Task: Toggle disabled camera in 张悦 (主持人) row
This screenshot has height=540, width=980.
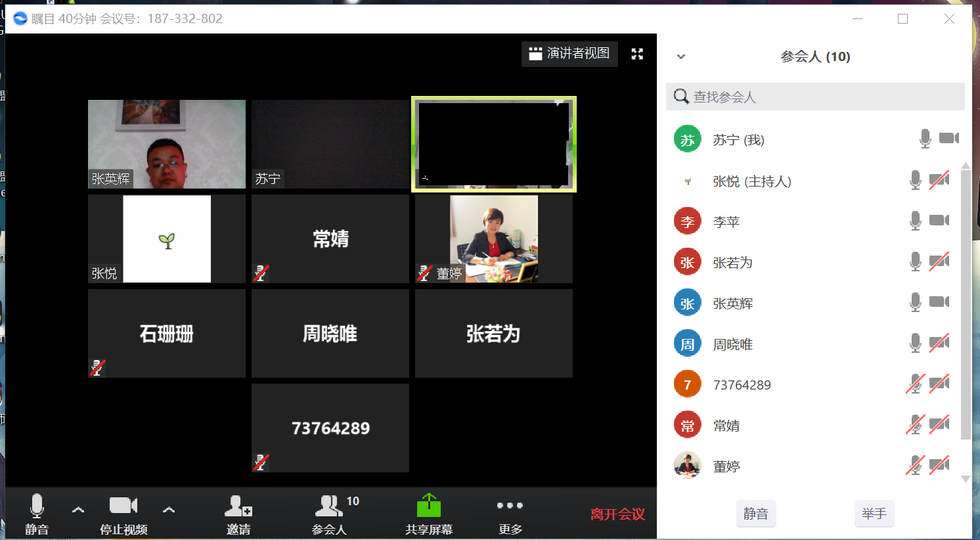Action: point(939,179)
